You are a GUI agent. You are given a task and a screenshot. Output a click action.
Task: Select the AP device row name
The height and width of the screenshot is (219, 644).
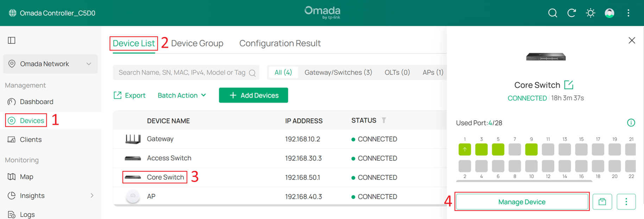[151, 196]
